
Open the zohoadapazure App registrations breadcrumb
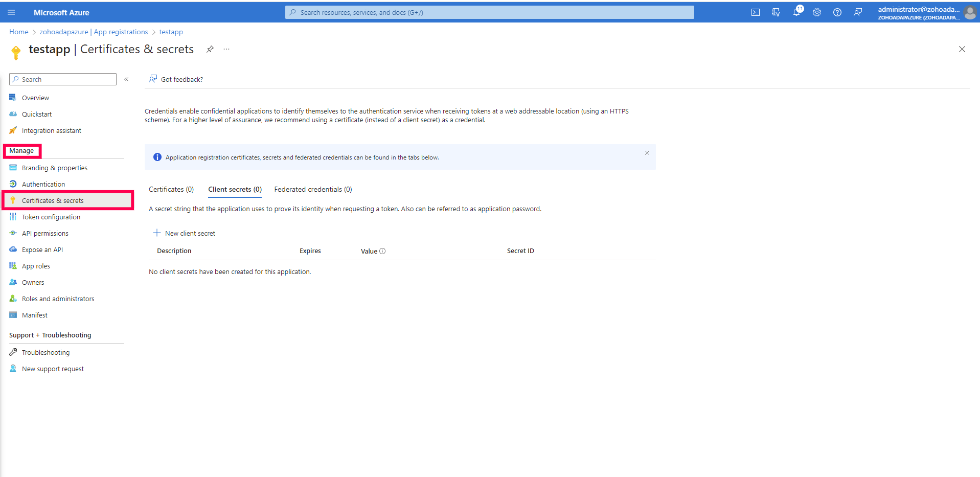tap(94, 32)
